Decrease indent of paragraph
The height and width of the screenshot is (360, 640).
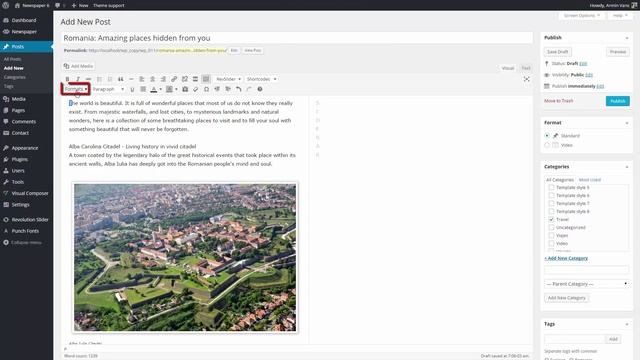(x=217, y=89)
